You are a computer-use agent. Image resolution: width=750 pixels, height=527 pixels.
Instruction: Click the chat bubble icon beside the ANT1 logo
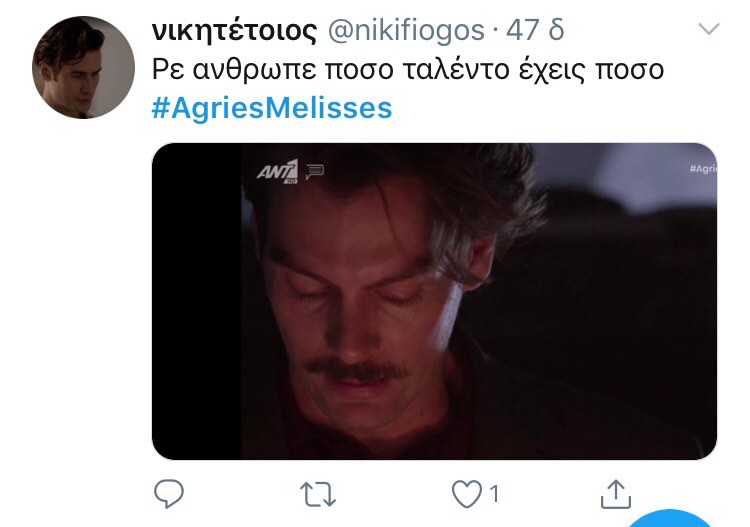tap(315, 171)
